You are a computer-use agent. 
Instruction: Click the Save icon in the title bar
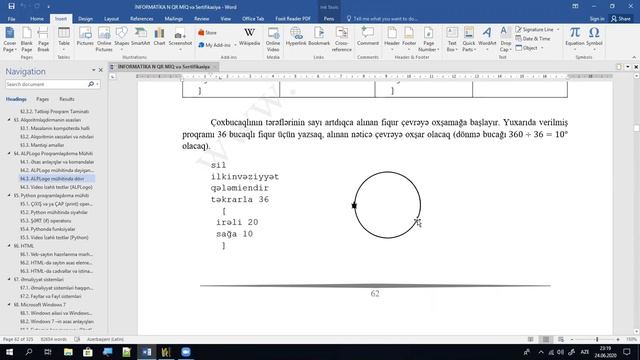(11, 6)
